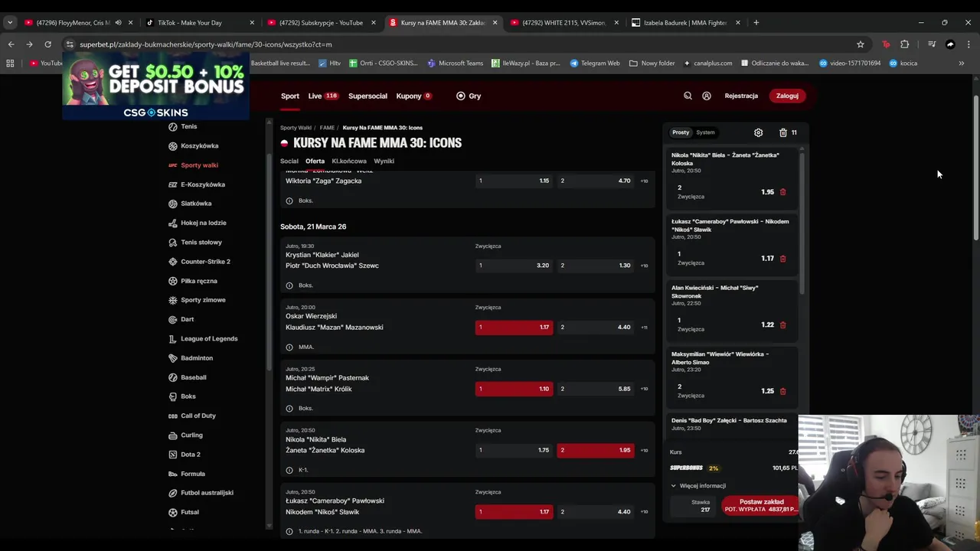This screenshot has height=551, width=980.
Task: Expand +10 markets for Biela vs Koloska
Action: click(644, 451)
